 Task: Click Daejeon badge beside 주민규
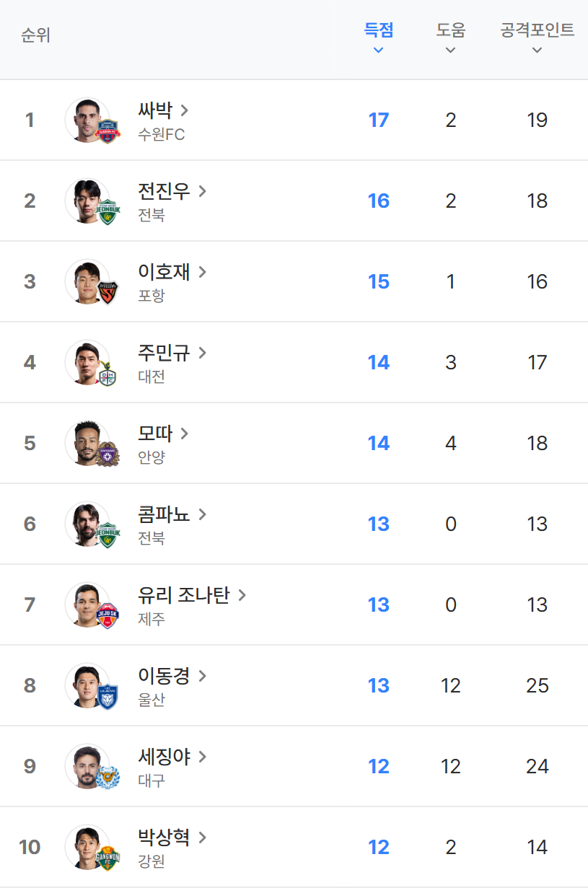pyautogui.click(x=108, y=374)
